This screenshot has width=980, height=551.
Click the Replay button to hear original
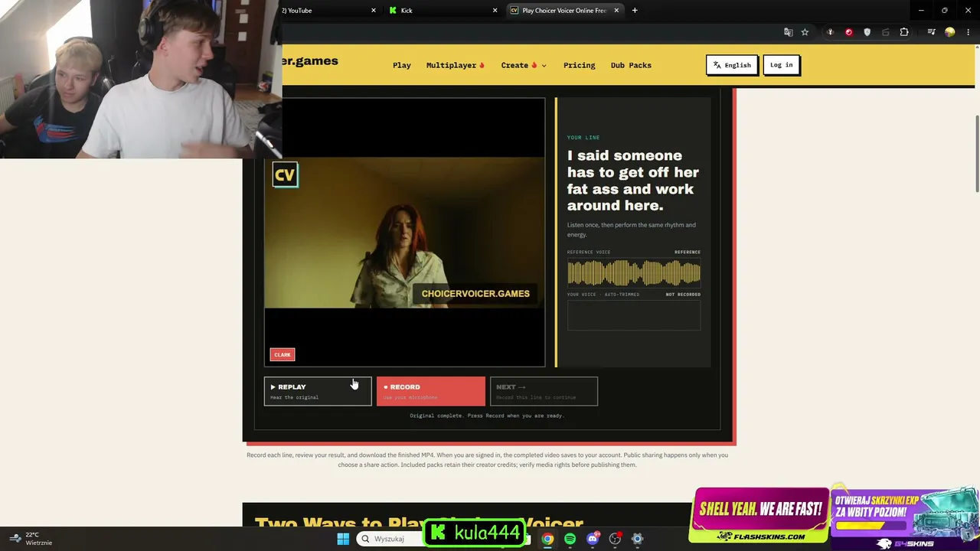(318, 391)
